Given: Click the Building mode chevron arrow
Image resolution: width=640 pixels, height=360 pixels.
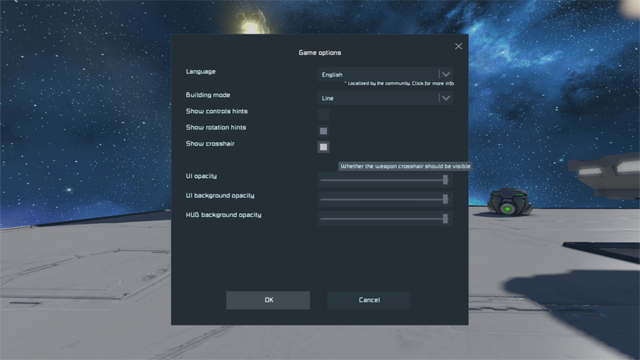Looking at the screenshot, I should pos(446,98).
